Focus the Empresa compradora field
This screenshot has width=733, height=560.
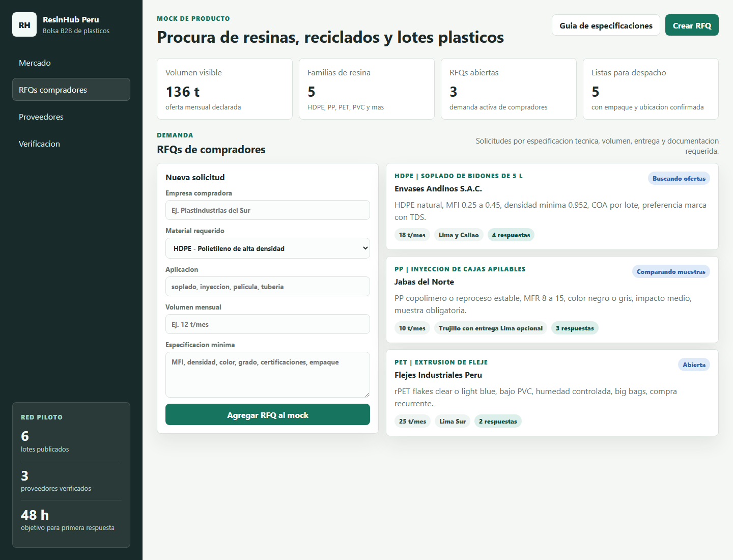coord(268,210)
